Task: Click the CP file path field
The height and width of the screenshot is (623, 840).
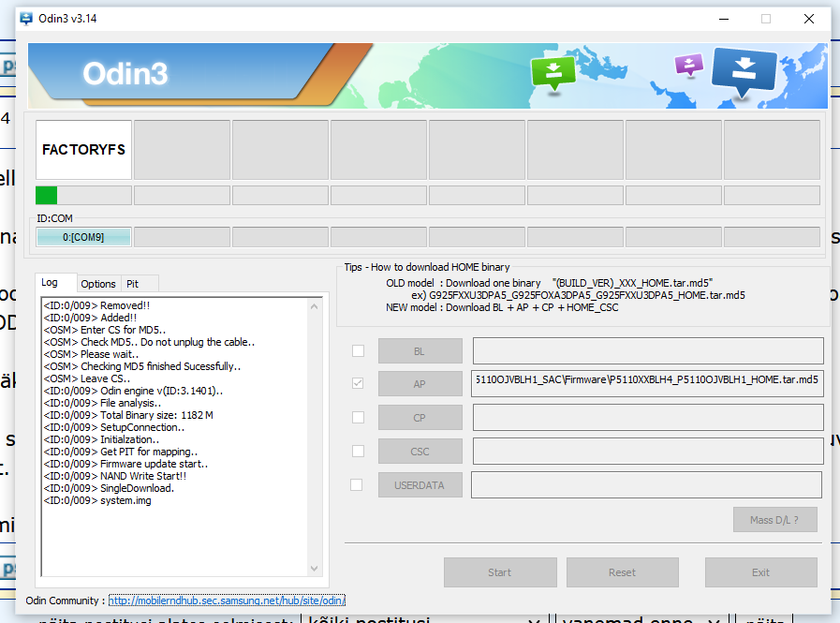Action: (648, 417)
